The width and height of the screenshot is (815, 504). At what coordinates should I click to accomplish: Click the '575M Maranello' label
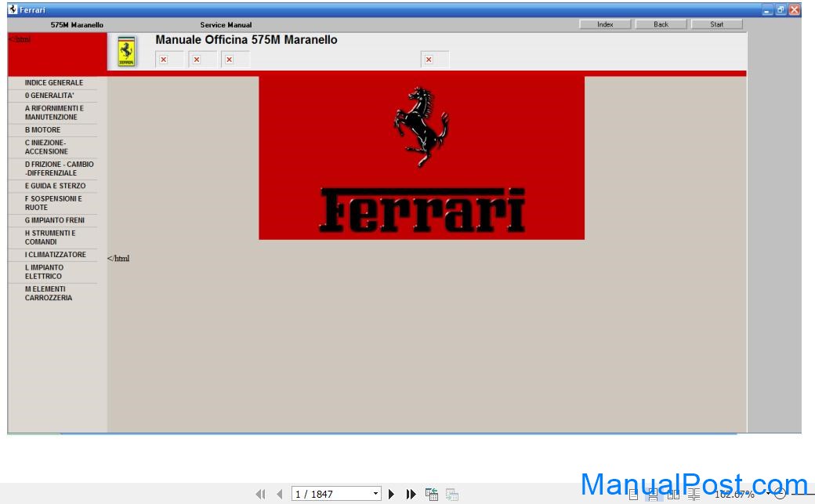tap(77, 24)
